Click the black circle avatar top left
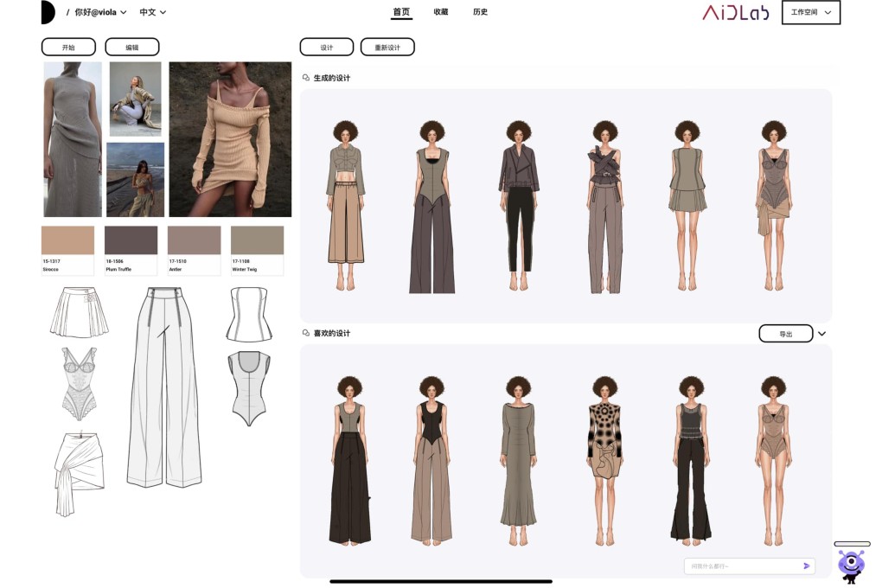Viewport: 882px width, 588px height. [48, 12]
